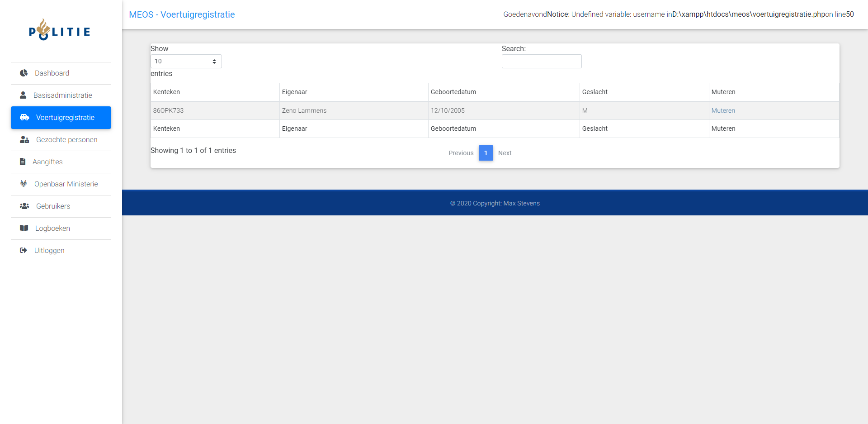
Task: Click the Dashboard pie chart icon
Action: [24, 73]
